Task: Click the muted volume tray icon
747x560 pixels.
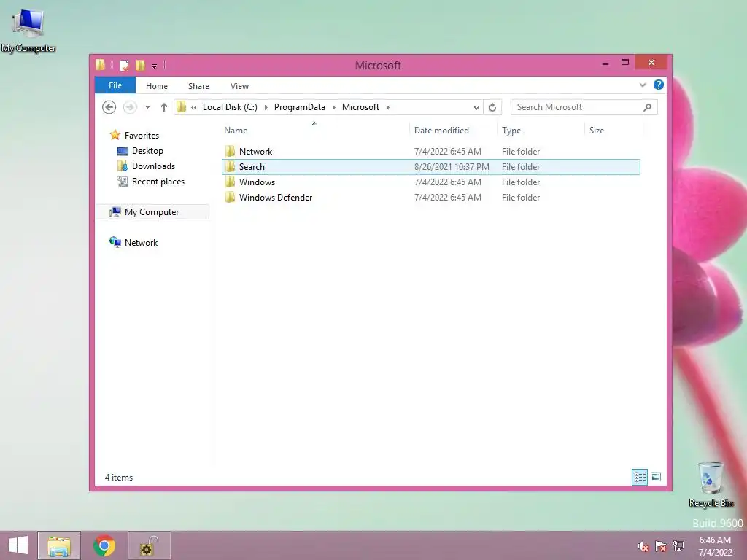Action: point(643,546)
